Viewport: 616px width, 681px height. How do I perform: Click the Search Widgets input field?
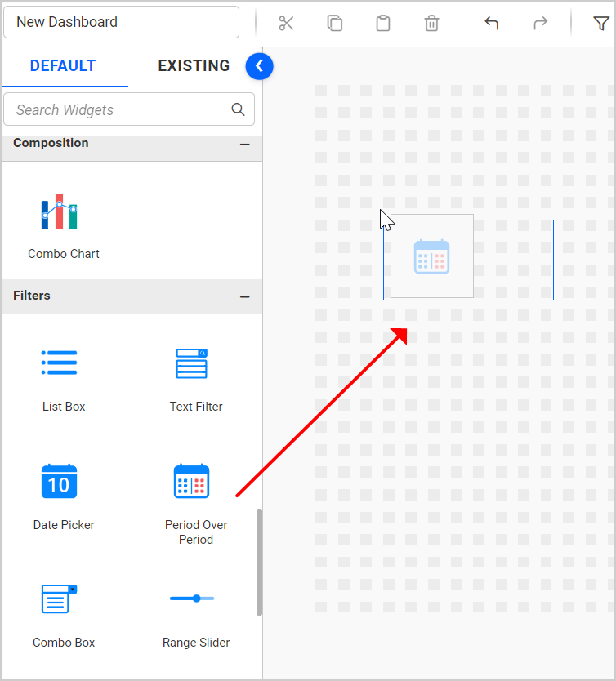[x=118, y=109]
